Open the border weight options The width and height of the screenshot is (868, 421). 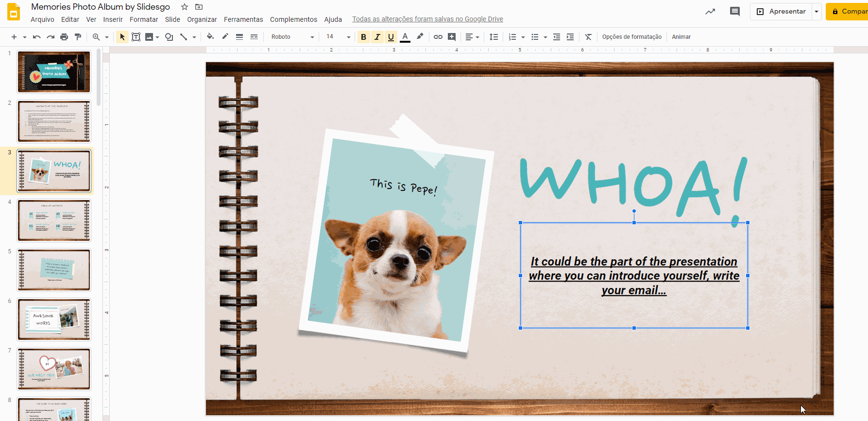tap(239, 37)
